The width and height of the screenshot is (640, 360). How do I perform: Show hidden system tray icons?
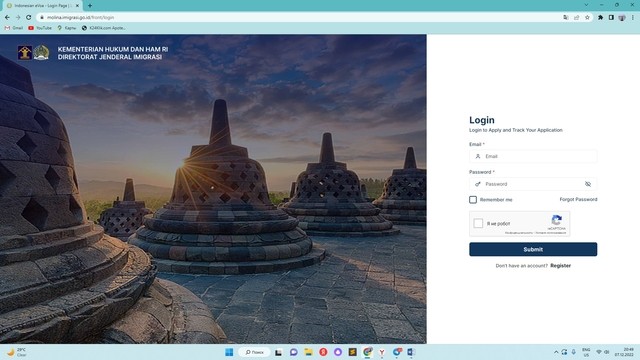click(x=556, y=352)
